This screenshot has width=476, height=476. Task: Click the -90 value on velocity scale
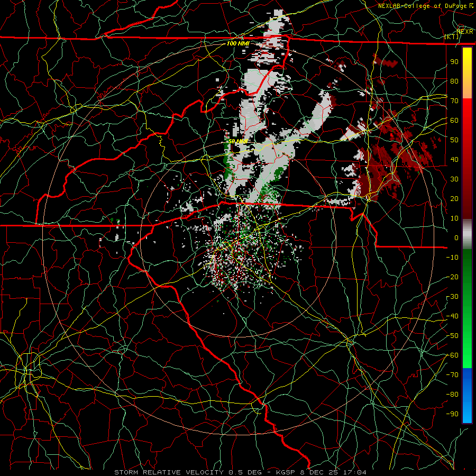pyautogui.click(x=452, y=414)
